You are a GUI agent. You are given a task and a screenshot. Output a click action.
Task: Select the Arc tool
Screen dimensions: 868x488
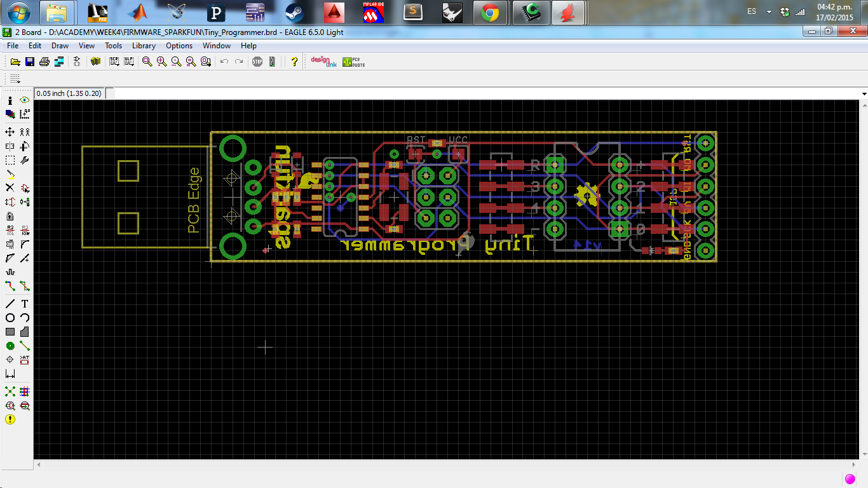25,318
